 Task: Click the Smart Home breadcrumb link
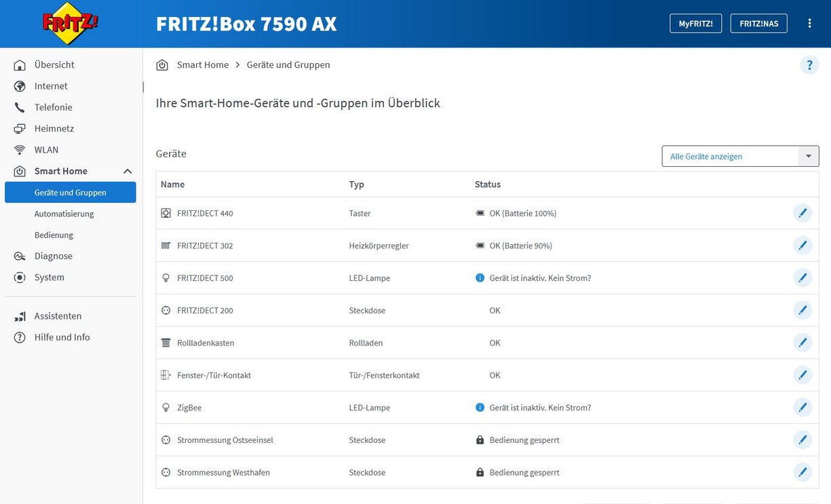[x=203, y=65]
